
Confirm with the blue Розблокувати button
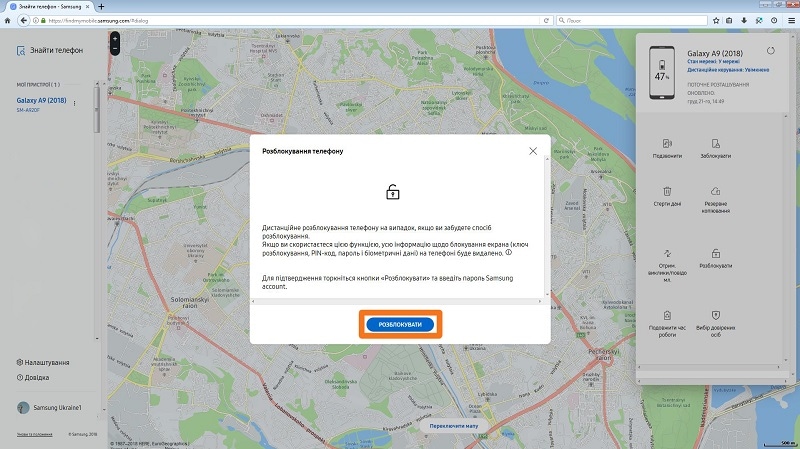point(400,325)
